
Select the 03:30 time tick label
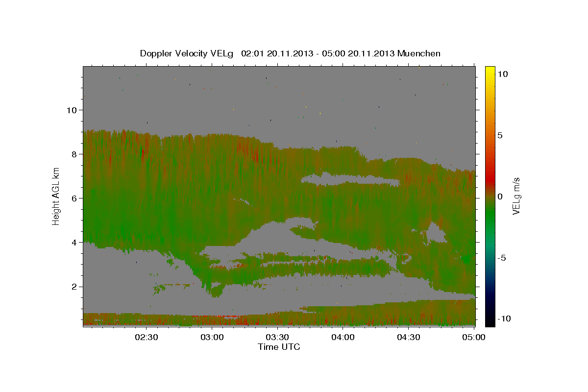(x=277, y=337)
